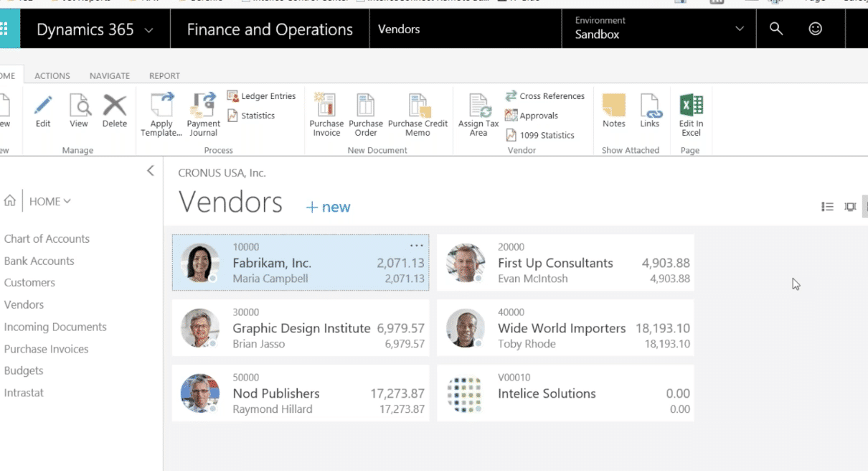
Task: Click Raymond Hillard's profile photo
Action: [199, 393]
